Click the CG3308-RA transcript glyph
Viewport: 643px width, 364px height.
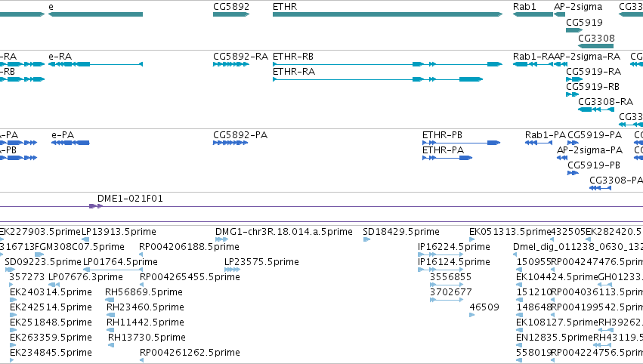(596, 110)
